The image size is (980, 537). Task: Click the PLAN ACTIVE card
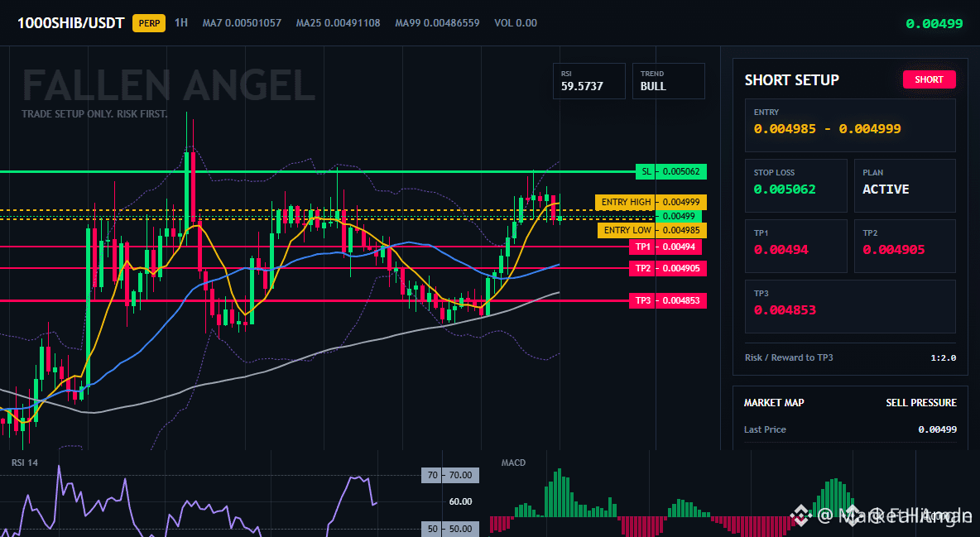(905, 185)
